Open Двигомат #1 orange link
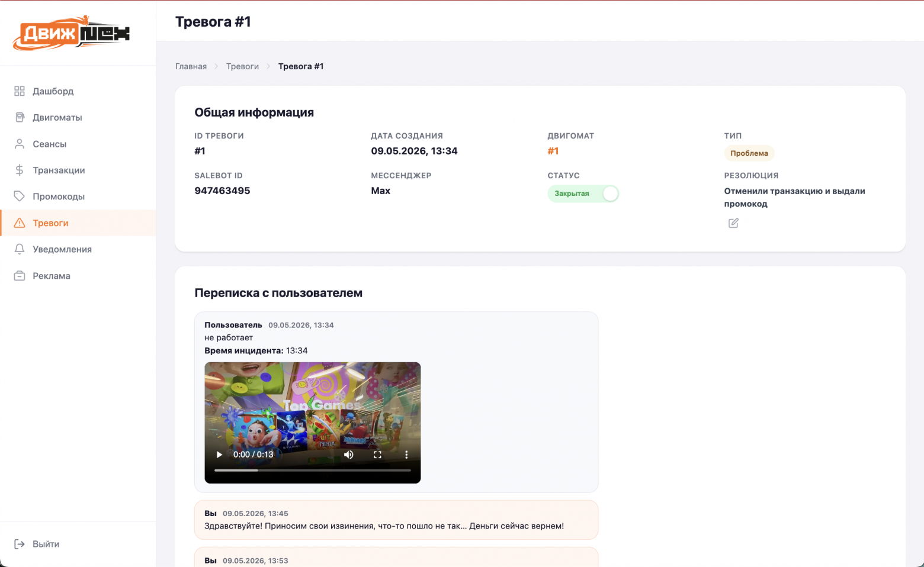Viewport: 924px width, 567px height. pyautogui.click(x=553, y=151)
